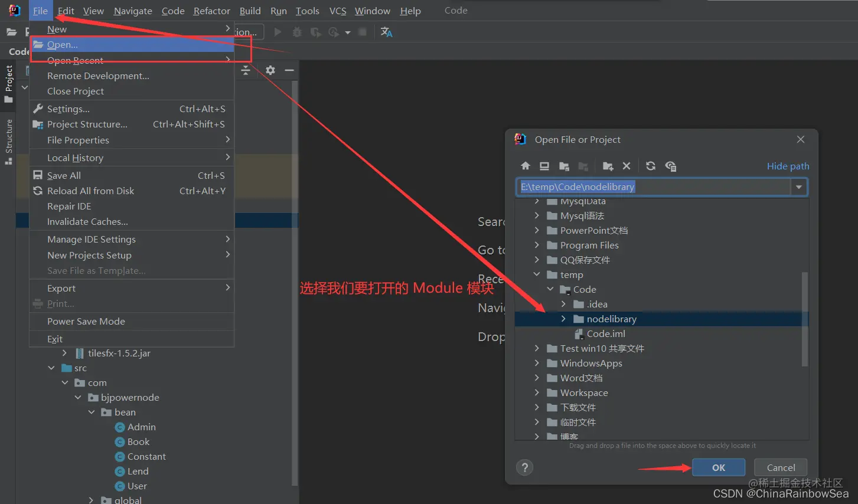Click the run-with-coverage icon in main toolbar
Viewport: 858px width, 504px height.
316,32
